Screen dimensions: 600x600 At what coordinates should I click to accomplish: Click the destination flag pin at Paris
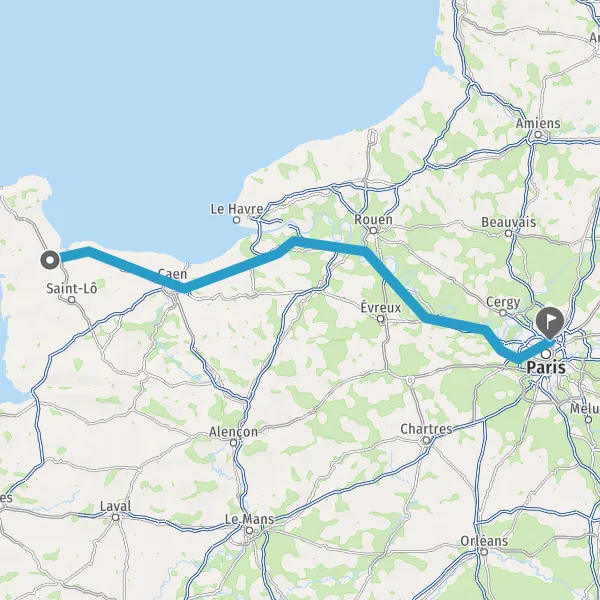(550, 323)
